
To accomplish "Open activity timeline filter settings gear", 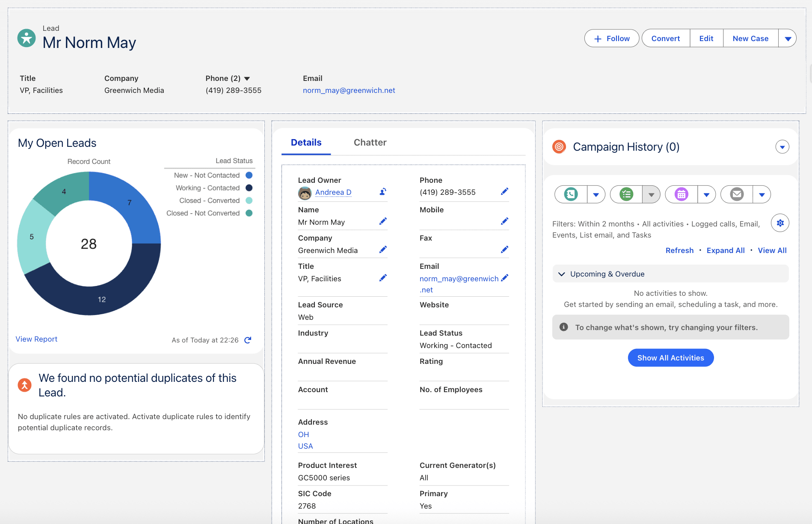I will pos(780,223).
